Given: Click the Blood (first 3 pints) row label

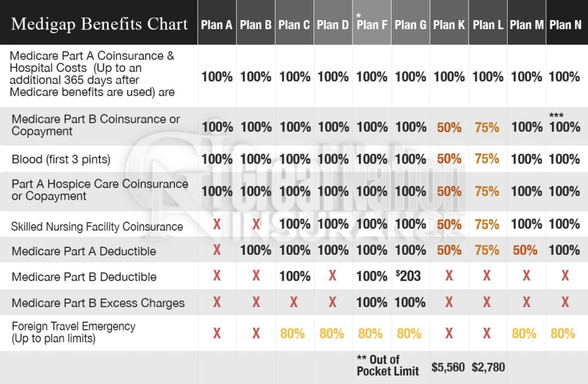Looking at the screenshot, I should tap(61, 160).
